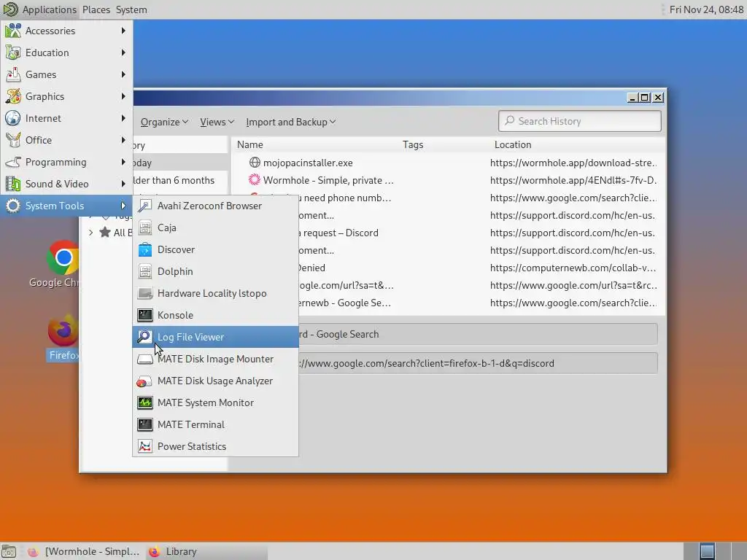Expand the All Bookmarks tree node
747x560 pixels.
(x=91, y=233)
